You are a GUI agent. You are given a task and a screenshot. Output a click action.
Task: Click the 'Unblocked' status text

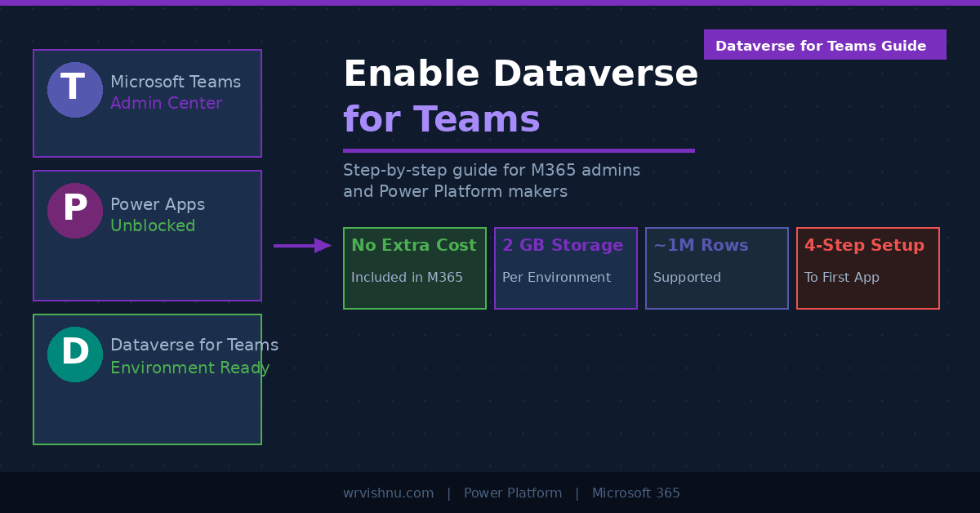[x=153, y=226]
